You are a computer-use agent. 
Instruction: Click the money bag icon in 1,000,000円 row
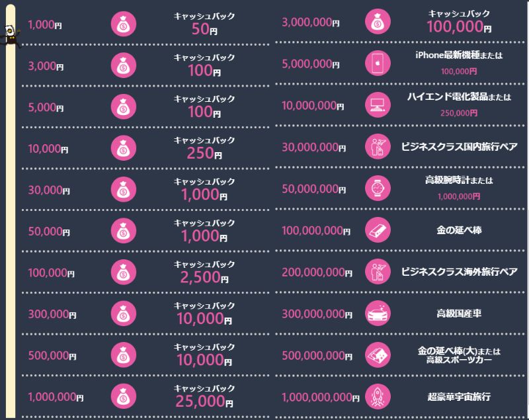(123, 397)
